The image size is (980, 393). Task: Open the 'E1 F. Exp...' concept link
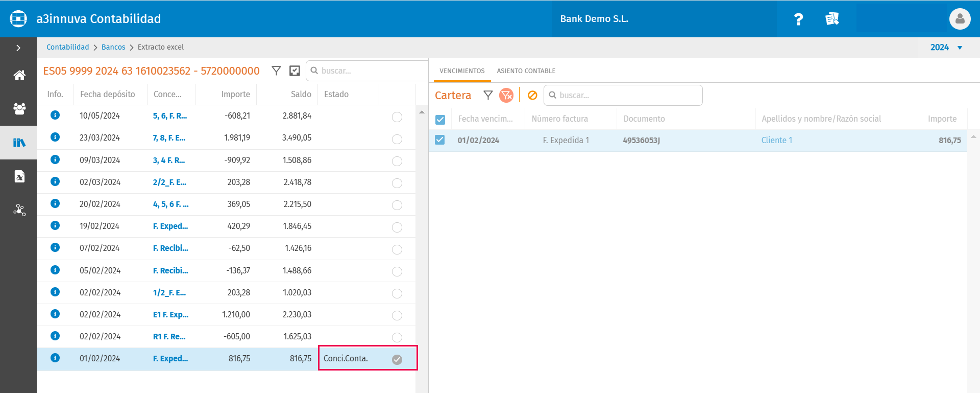(x=170, y=314)
